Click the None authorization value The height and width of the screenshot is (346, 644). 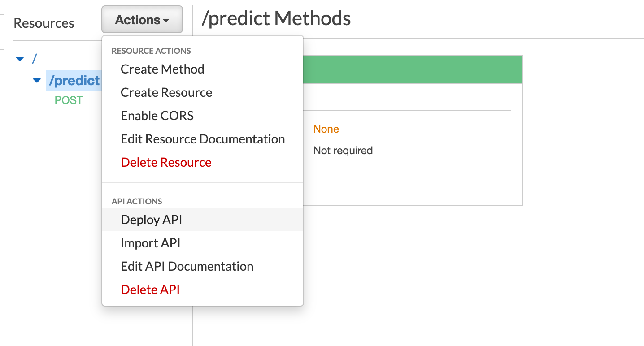326,129
